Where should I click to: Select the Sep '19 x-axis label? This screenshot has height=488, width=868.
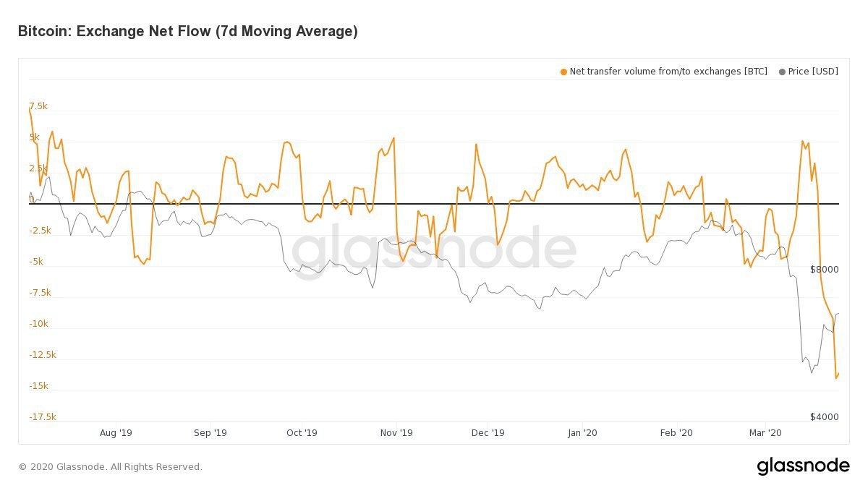point(210,433)
